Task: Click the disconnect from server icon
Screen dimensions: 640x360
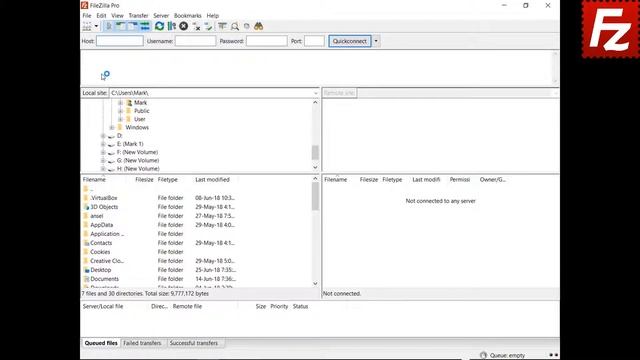Action: point(196,27)
